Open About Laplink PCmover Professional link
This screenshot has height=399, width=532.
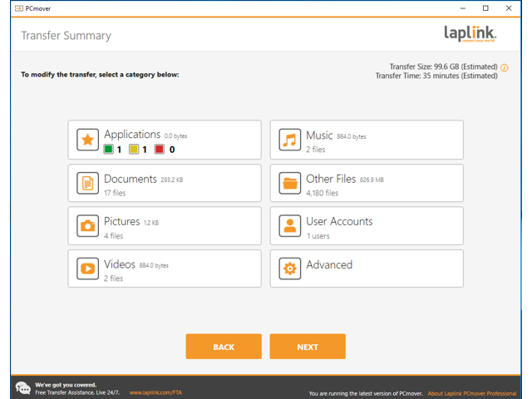point(472,393)
